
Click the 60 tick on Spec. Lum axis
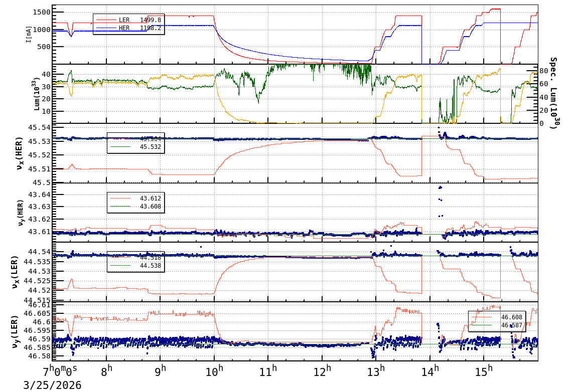(x=543, y=84)
